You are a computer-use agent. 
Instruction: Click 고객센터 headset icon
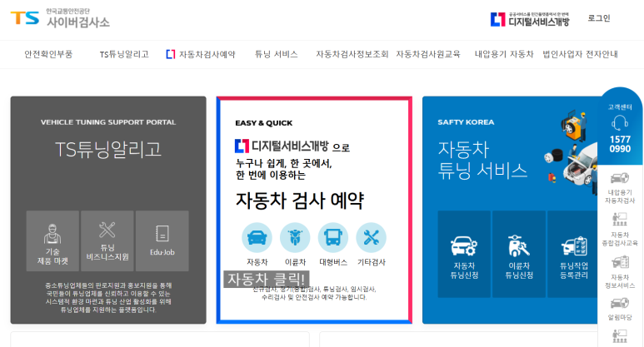(x=620, y=123)
